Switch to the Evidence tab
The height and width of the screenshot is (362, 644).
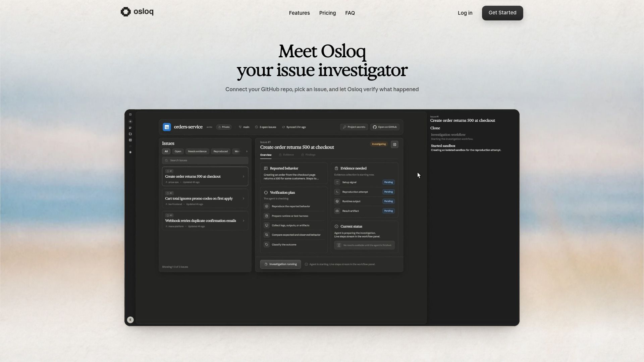coord(286,155)
